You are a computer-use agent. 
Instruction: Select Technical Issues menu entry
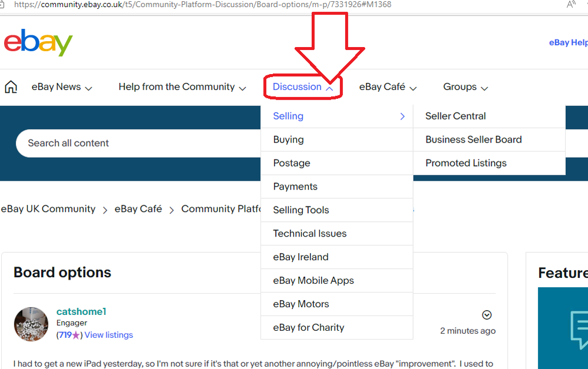(x=337, y=234)
